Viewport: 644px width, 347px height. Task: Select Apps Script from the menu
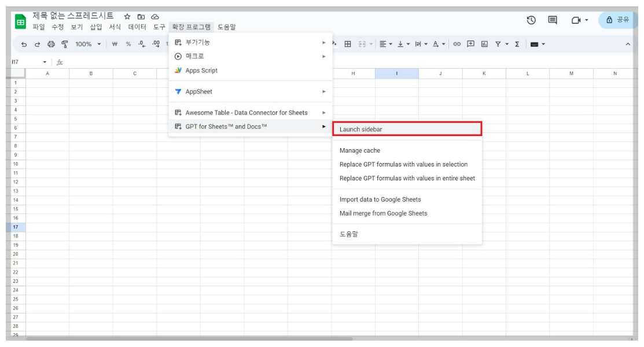(250, 71)
